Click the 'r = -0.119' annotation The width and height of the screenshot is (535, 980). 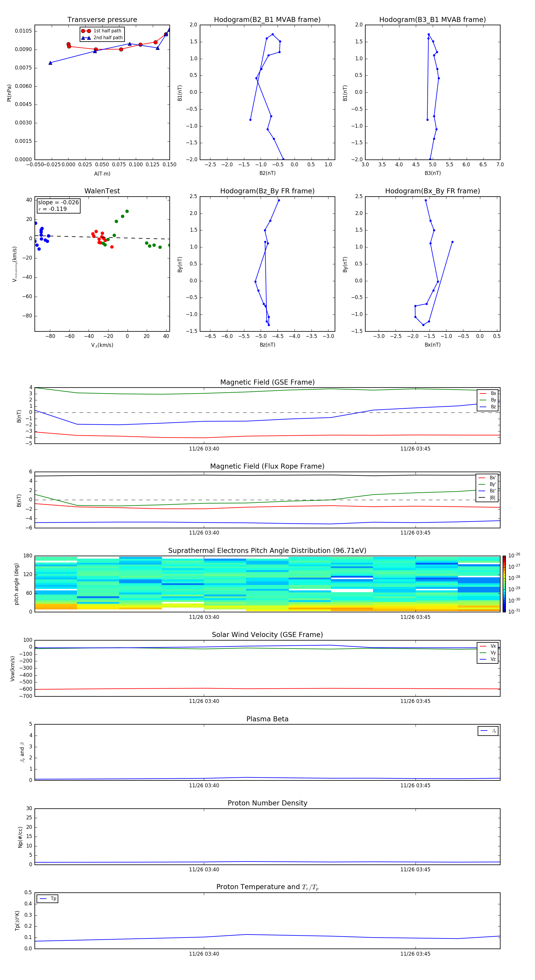(53, 209)
